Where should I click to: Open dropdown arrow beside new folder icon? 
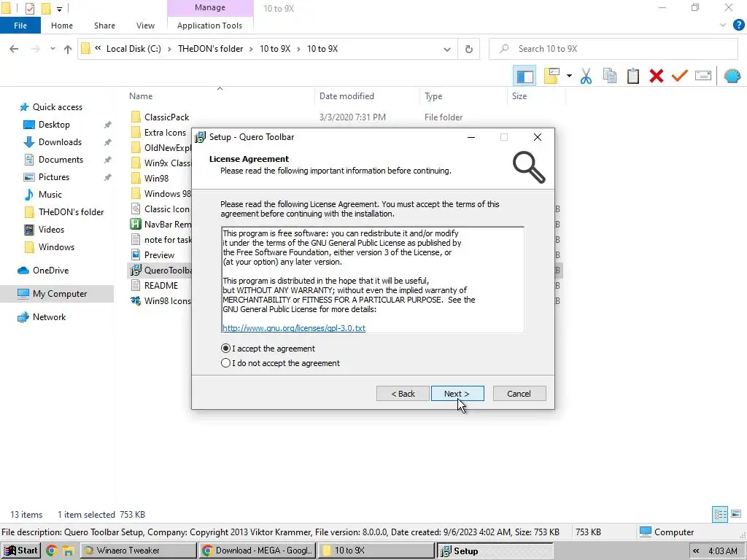[569, 76]
